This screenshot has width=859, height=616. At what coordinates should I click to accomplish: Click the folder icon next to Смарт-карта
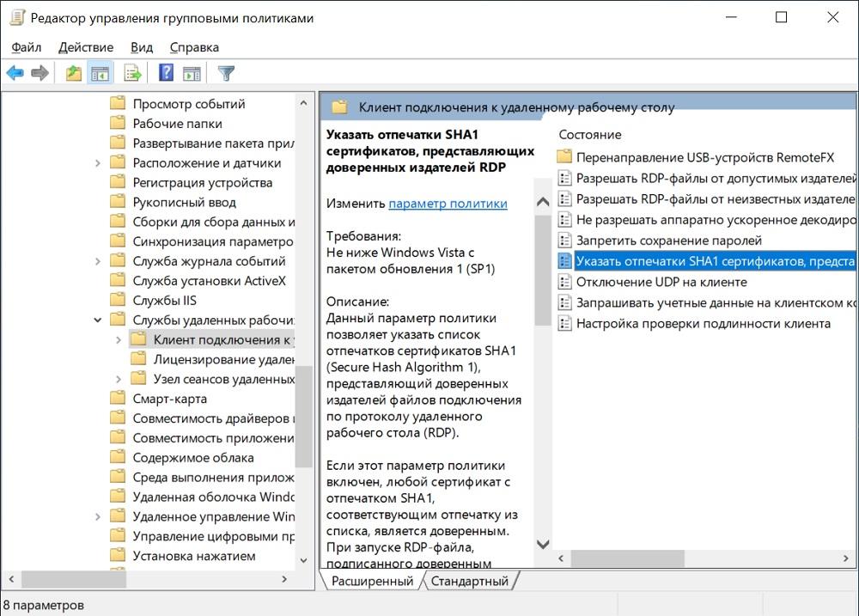click(117, 399)
